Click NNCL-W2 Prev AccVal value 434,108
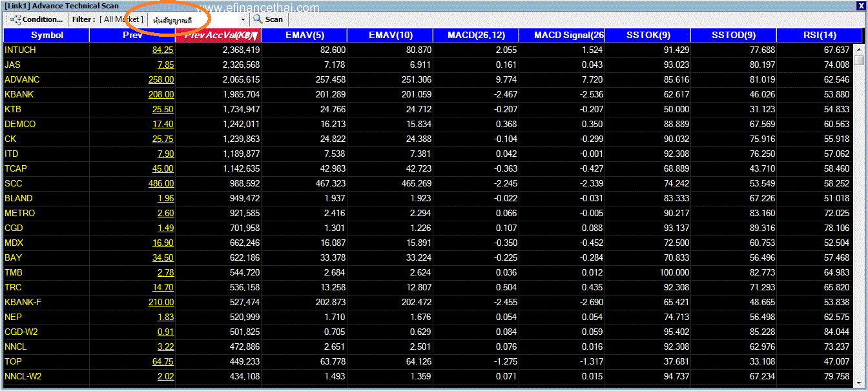The height and width of the screenshot is (391, 868). (x=245, y=376)
